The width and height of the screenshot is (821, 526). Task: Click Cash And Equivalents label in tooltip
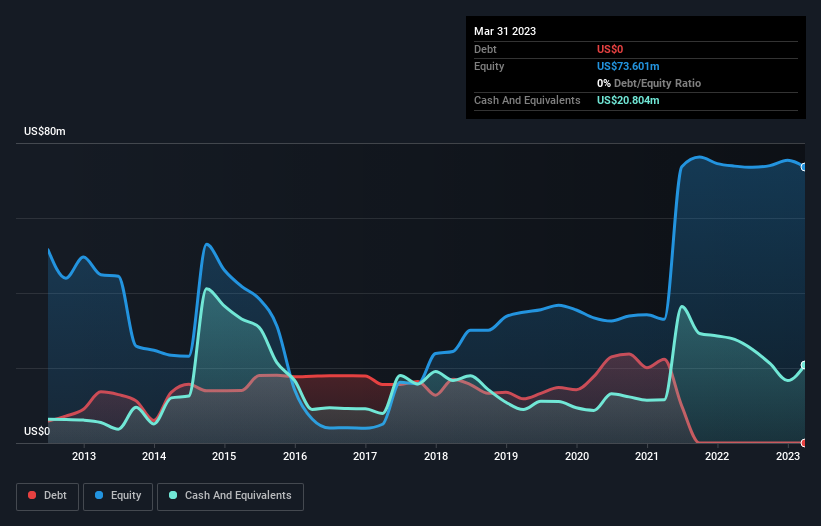pos(527,100)
